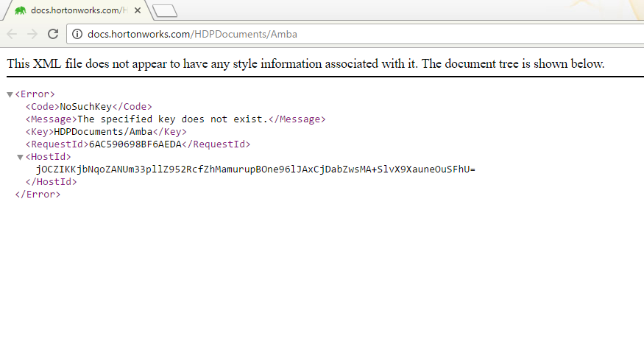Click the long HostId value string
The height and width of the screenshot is (339, 644).
255,169
